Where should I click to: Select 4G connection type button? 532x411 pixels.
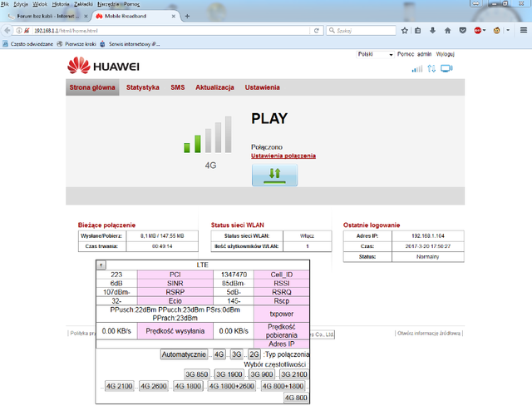click(x=219, y=354)
